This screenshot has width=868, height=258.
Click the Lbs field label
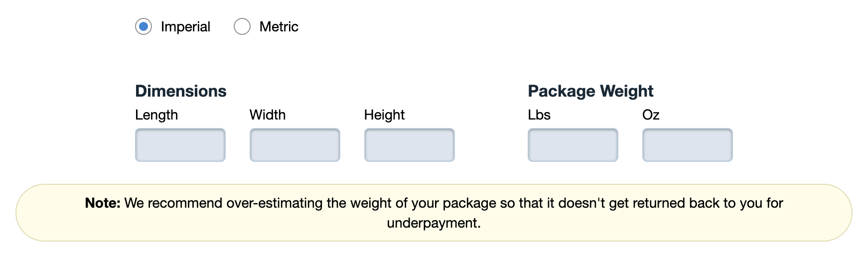539,115
